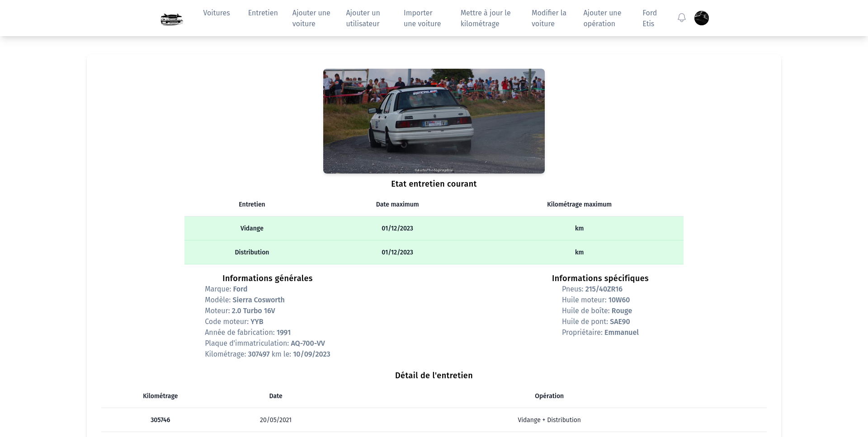The width and height of the screenshot is (868, 437).
Task: Click the Informations générales heading
Action: coord(268,278)
